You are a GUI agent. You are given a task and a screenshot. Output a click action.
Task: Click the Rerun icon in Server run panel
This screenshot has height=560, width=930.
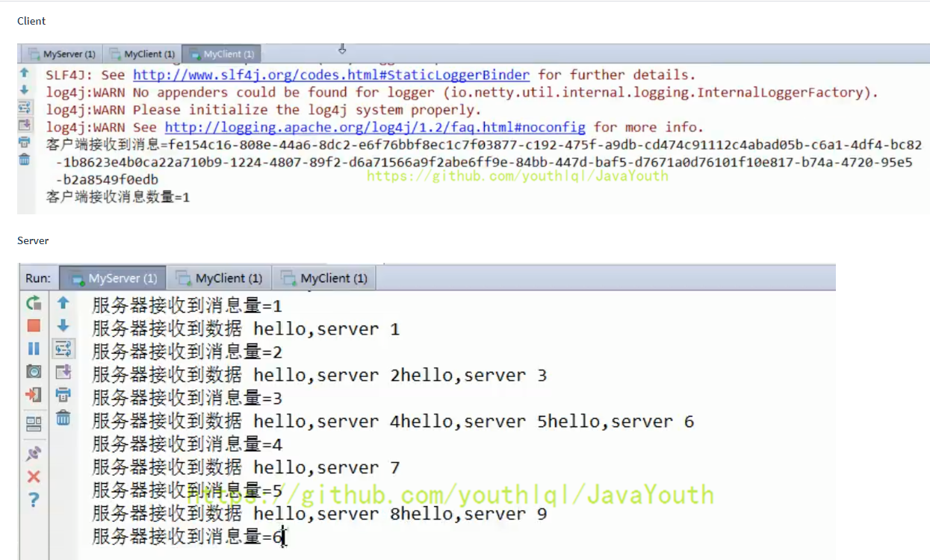[x=34, y=303]
